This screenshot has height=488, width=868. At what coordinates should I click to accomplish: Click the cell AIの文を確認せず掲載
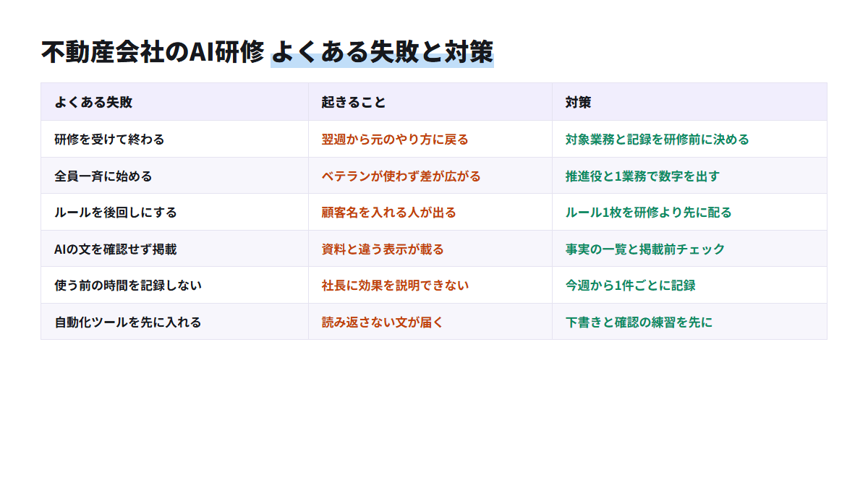pyautogui.click(x=174, y=249)
